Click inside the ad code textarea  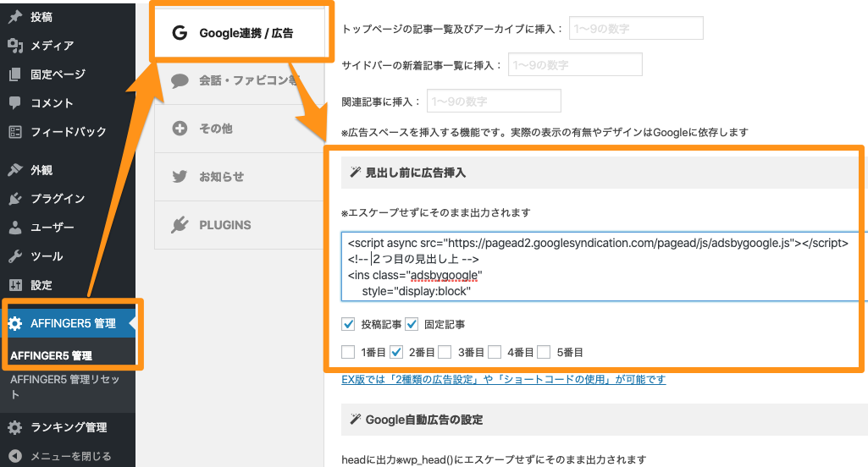(605, 266)
